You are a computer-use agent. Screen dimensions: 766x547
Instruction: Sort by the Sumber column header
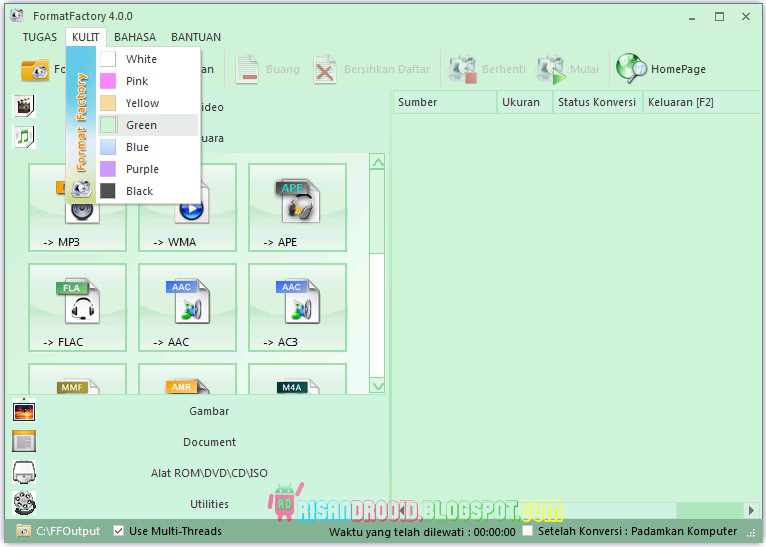click(x=445, y=102)
